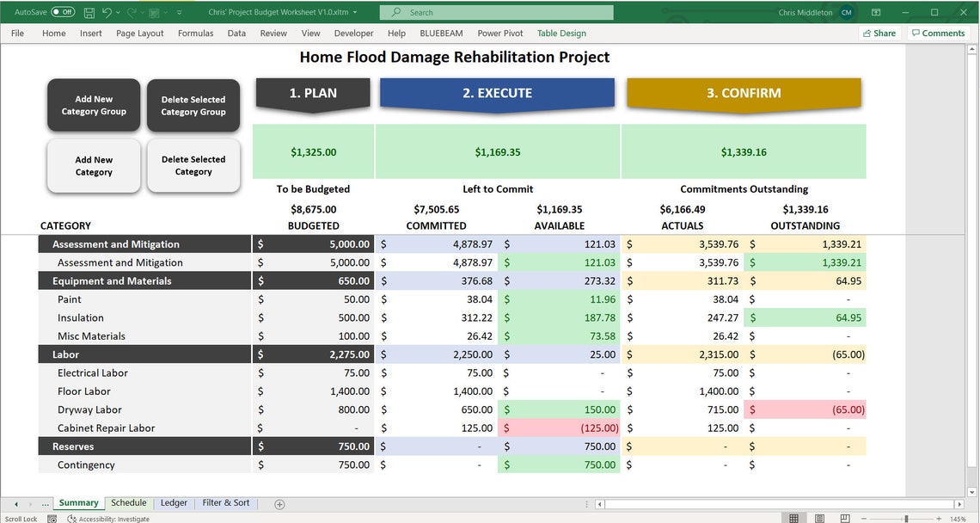Open the Table Design ribbon tab
Image resolution: width=980 pixels, height=523 pixels.
[x=561, y=34]
